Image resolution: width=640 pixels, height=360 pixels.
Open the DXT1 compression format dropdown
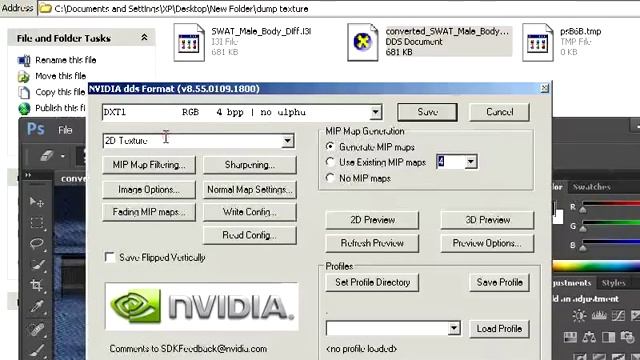pyautogui.click(x=376, y=112)
